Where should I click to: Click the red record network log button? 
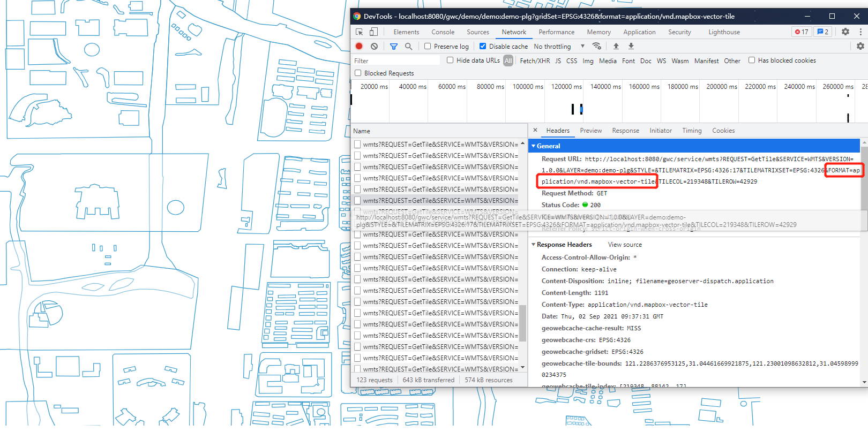(x=359, y=47)
